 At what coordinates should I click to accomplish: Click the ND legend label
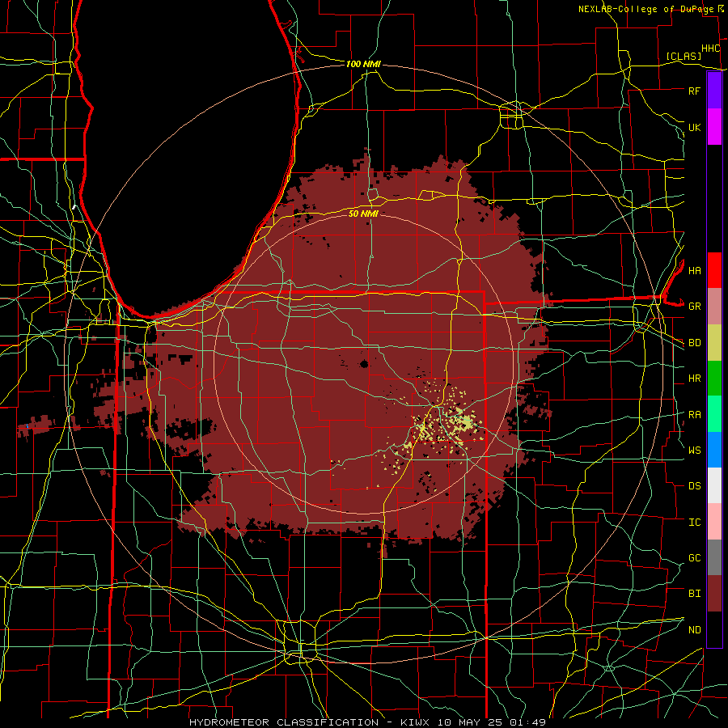coord(694,630)
